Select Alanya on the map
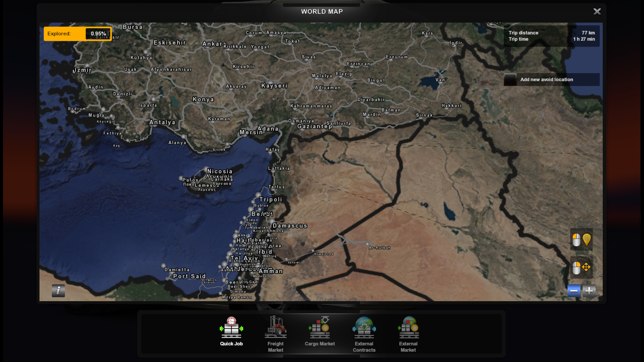Viewport: 644px width, 362px height. pos(177,143)
